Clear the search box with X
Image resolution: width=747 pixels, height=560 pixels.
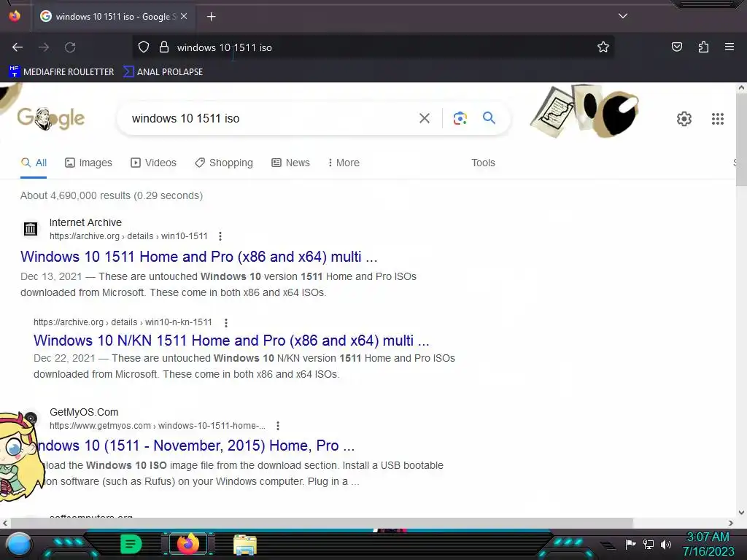[425, 118]
